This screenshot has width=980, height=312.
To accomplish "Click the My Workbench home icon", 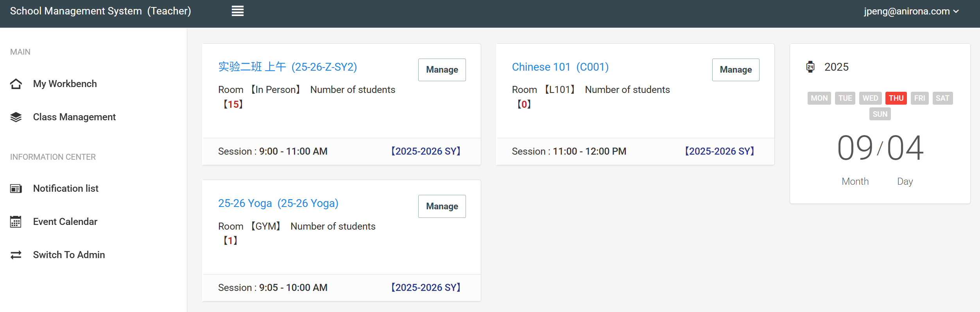I will (x=16, y=84).
